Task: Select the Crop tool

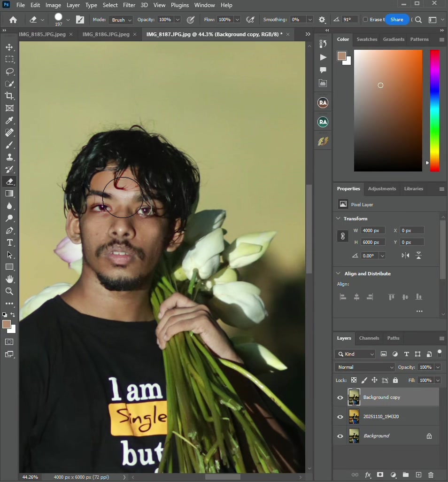Action: coord(9,96)
